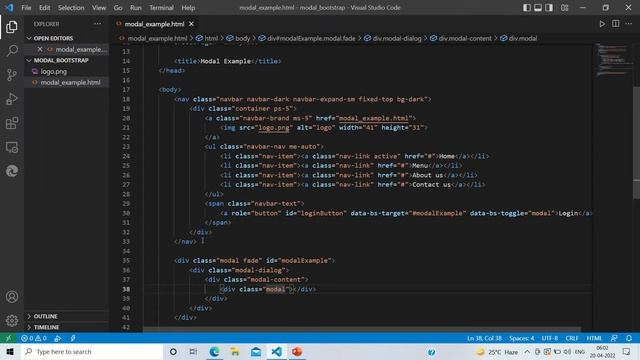Click the editor horizontal scrollbar
The width and height of the screenshot is (640, 360).
361,329
